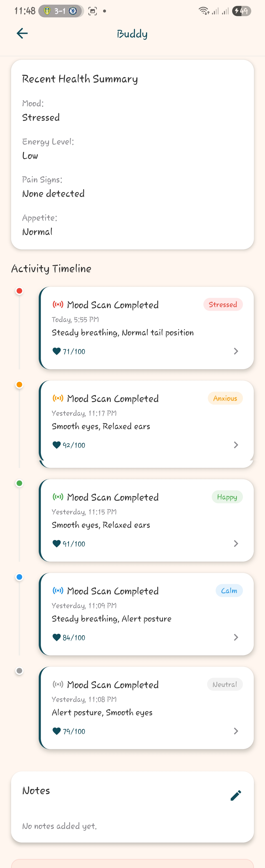The width and height of the screenshot is (265, 868).
Task: Open the Yesterday 11:09 PM scan chevron
Action: click(236, 637)
